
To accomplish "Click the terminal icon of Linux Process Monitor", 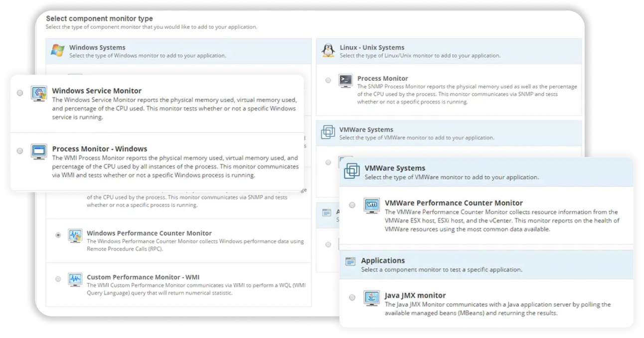I will pyautogui.click(x=345, y=81).
